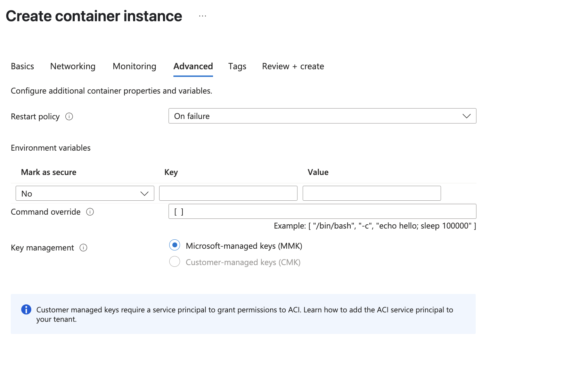Click the Microsoft-managed keys (MMK) label
Image resolution: width=588 pixels, height=391 pixels.
click(x=244, y=246)
